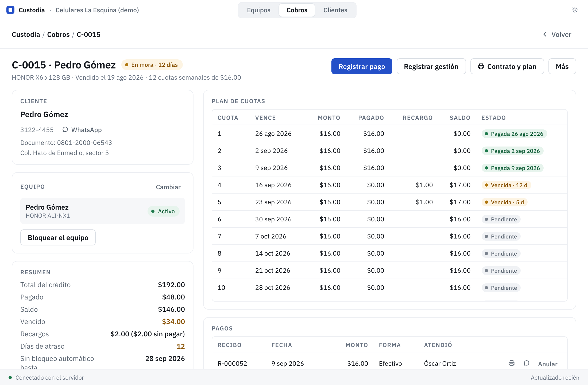The height and width of the screenshot is (385, 588).
Task: Click the Actualizado recién status text
Action: (x=555, y=378)
